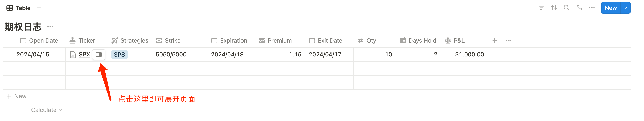Select the SPS strategy tag
The height and width of the screenshot is (121, 644).
pyautogui.click(x=119, y=55)
